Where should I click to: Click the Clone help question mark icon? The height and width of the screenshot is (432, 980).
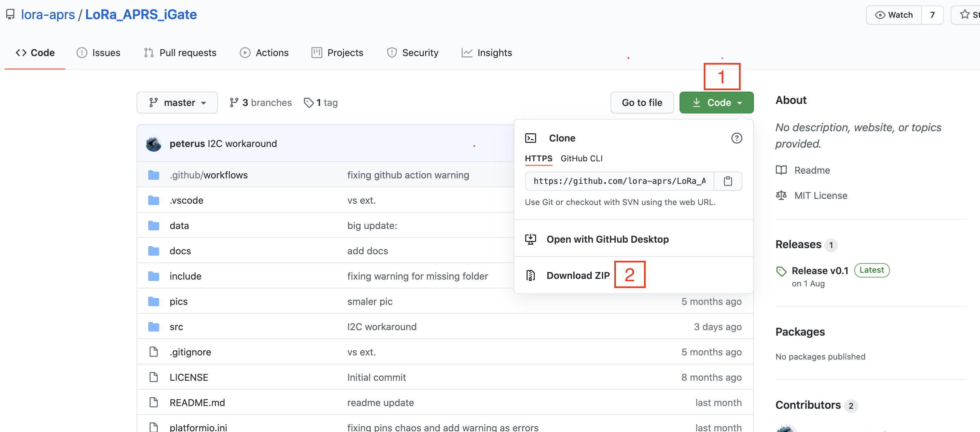[737, 138]
